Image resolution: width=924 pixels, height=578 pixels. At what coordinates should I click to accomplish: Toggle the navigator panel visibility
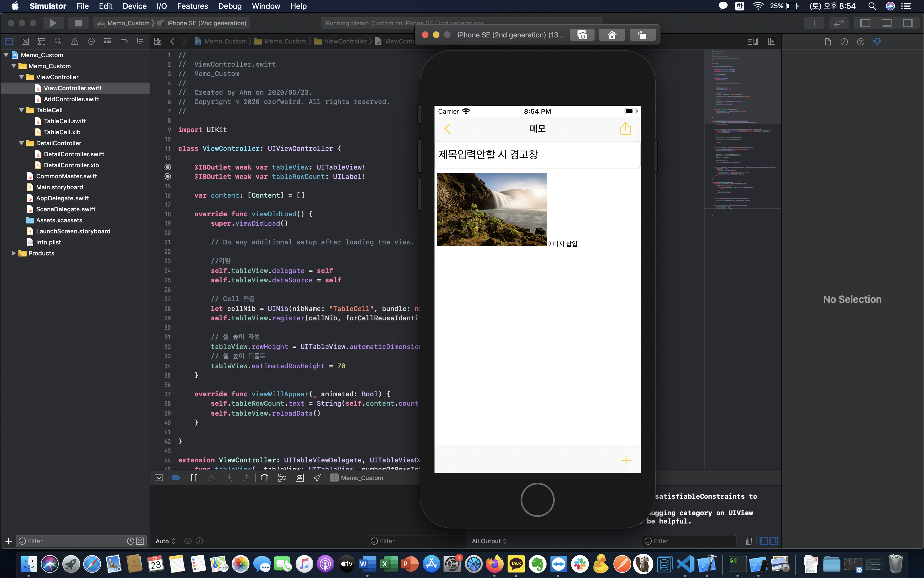[x=865, y=23]
